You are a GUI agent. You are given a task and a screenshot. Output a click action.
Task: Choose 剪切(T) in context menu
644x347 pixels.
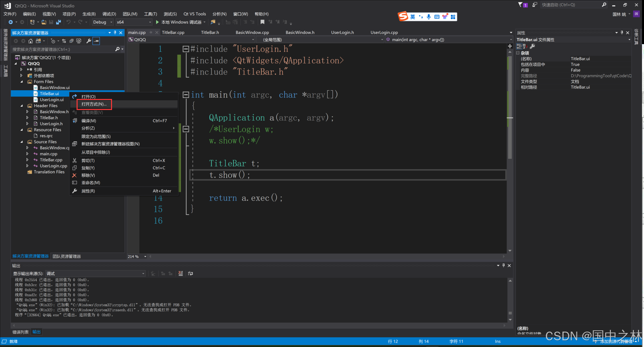88,160
